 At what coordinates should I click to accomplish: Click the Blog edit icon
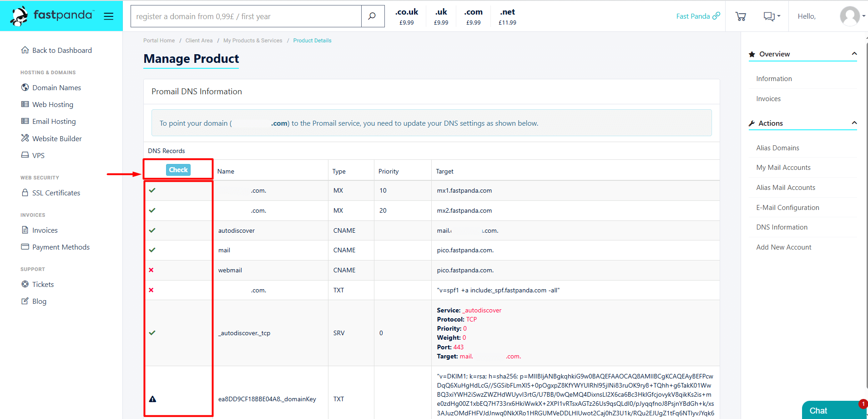coord(25,301)
